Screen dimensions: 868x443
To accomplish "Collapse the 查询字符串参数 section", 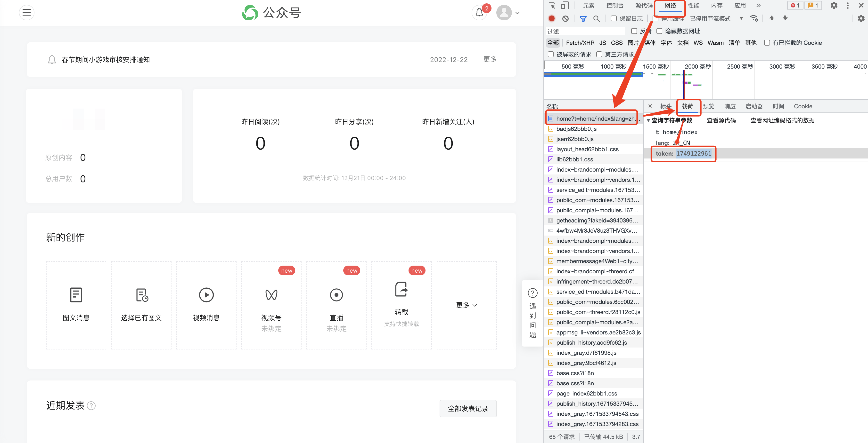I will 648,120.
